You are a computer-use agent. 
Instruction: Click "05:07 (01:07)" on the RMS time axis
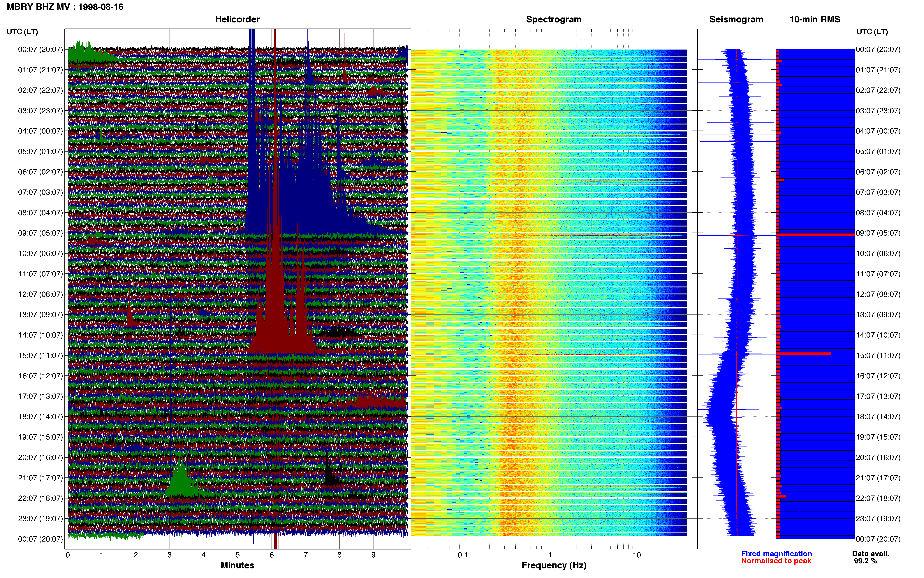[x=878, y=151]
